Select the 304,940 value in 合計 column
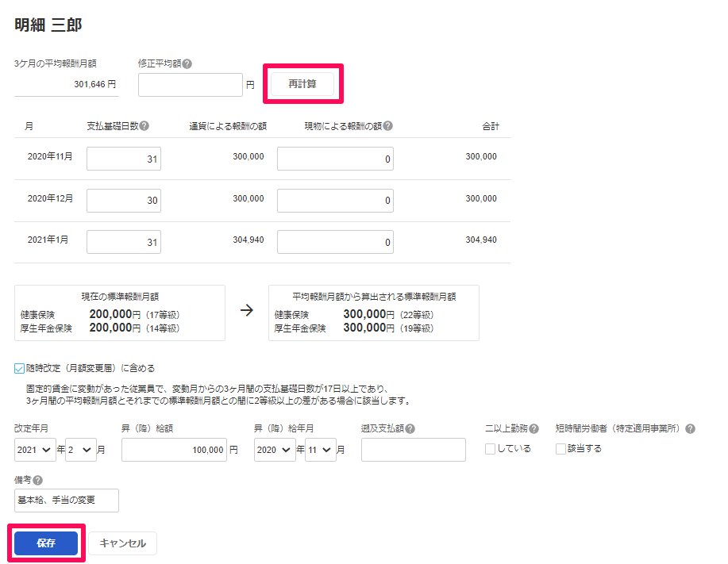Screen dimensions: 728x564 pyautogui.click(x=481, y=240)
